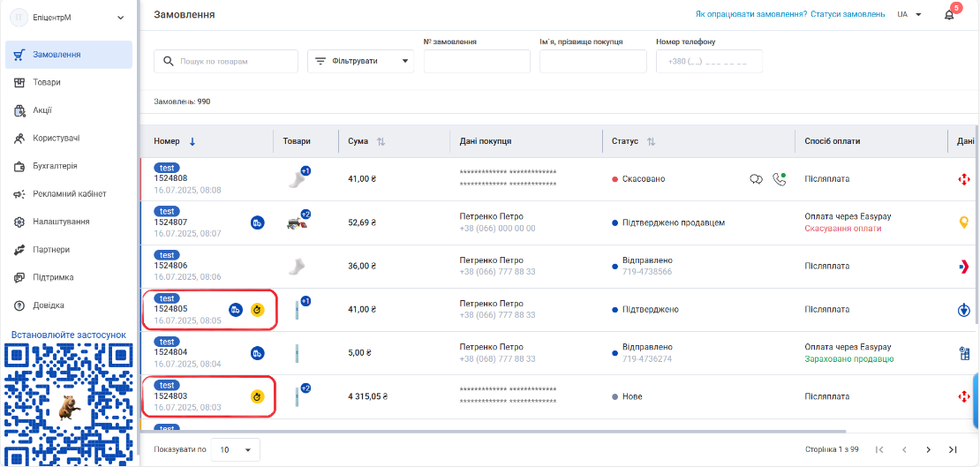Viewport: 980px width, 467px height.
Task: Click the blue truck icon in order 1524804
Action: click(x=258, y=353)
